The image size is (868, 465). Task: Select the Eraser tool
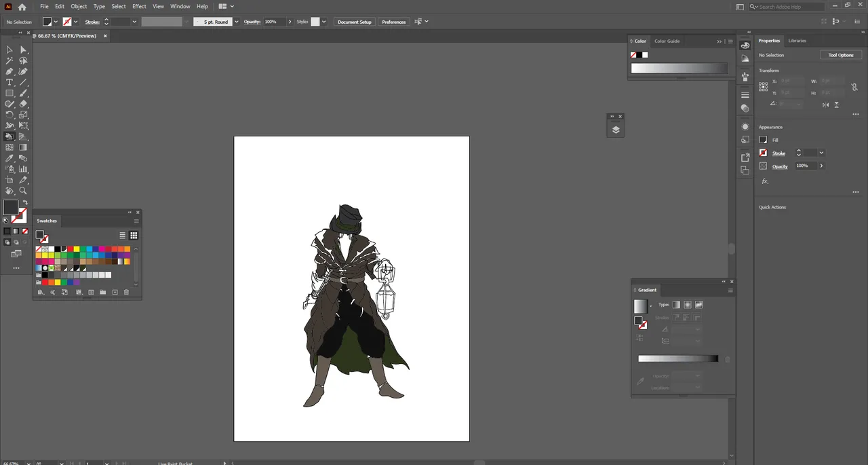pos(23,104)
